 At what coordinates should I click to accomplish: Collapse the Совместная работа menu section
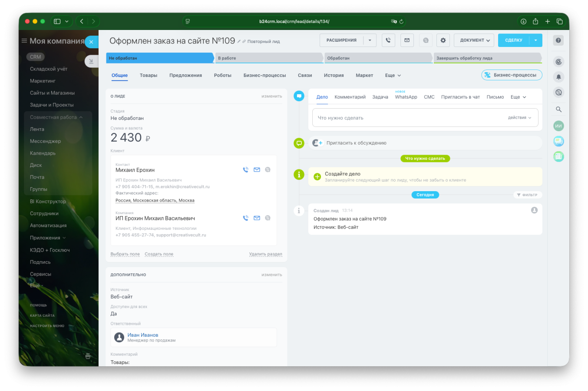click(x=81, y=117)
